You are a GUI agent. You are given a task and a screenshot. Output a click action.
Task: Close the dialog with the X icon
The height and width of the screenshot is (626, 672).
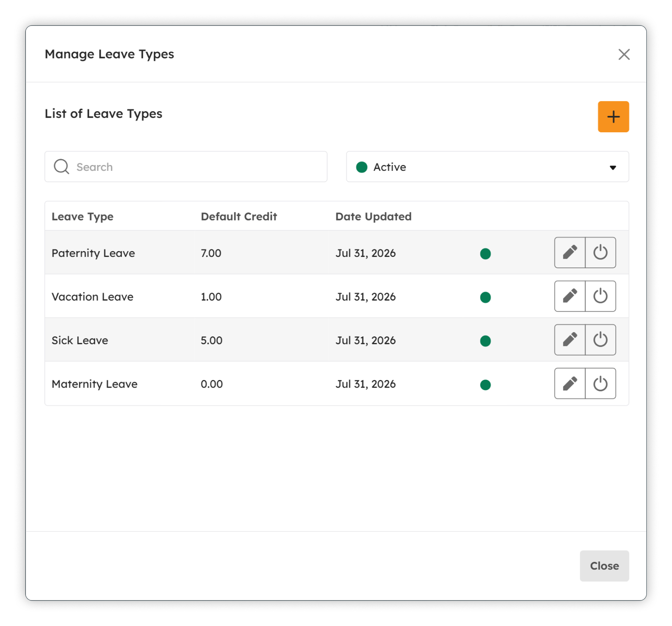(x=624, y=54)
